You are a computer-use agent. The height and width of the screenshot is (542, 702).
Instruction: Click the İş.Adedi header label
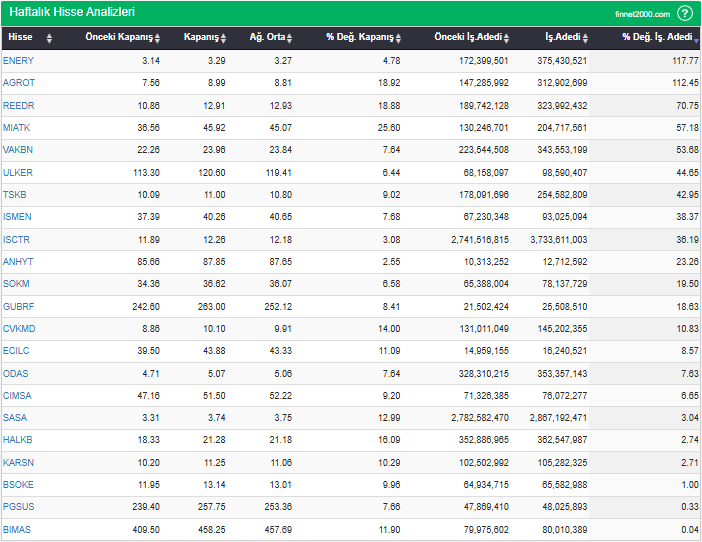click(x=563, y=37)
